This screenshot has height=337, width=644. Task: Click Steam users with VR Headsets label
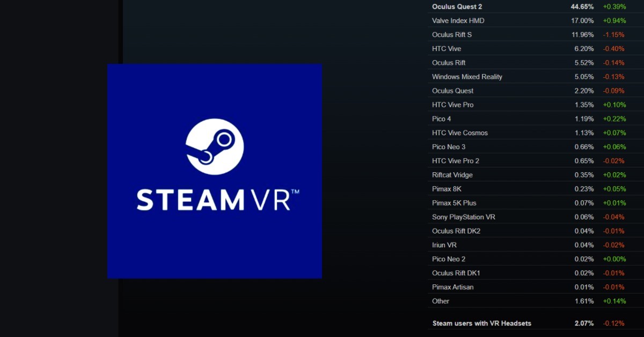click(x=482, y=324)
